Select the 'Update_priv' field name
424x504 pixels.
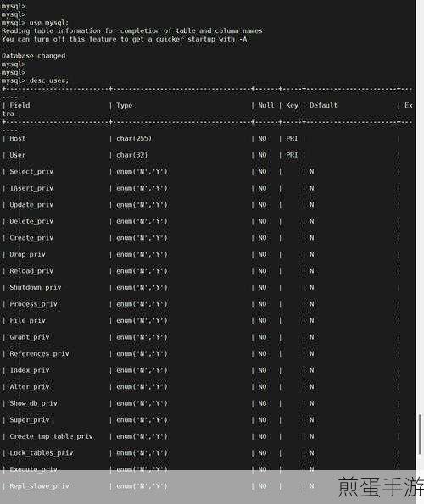coord(31,205)
